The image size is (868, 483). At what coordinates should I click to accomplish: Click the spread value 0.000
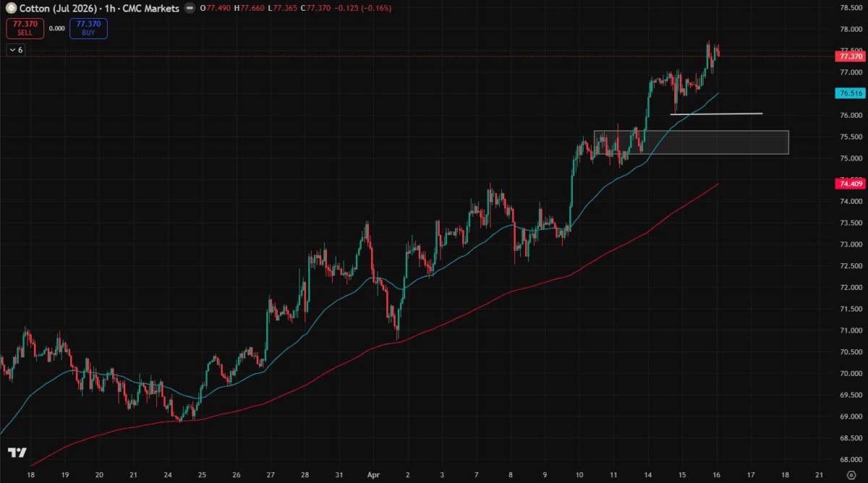pos(57,29)
